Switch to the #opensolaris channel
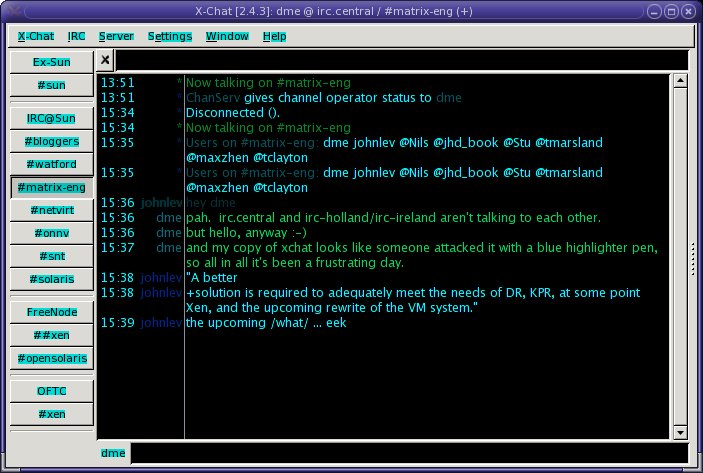Image resolution: width=703 pixels, height=473 pixels. click(52, 358)
